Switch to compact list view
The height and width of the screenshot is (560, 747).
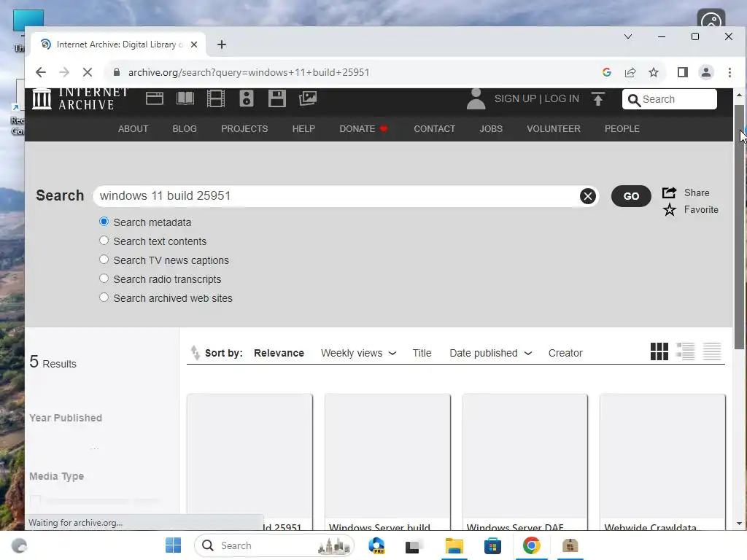[712, 351]
